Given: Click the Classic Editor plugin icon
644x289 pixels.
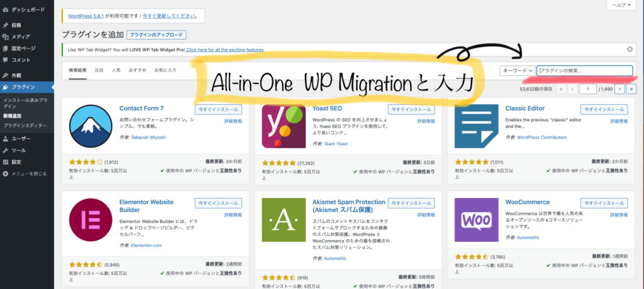Looking at the screenshot, I should tap(477, 126).
